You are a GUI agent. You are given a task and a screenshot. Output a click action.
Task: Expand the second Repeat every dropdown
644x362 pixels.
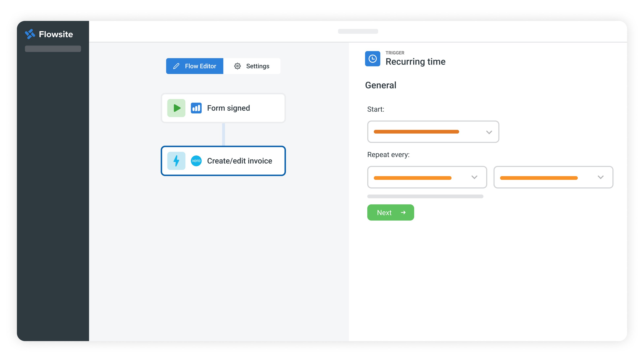click(601, 177)
